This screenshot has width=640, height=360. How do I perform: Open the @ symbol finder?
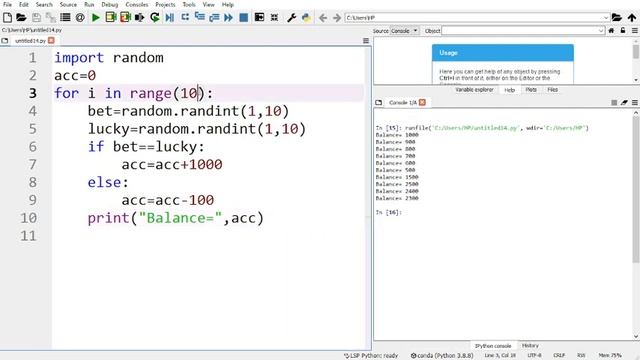pos(80,18)
